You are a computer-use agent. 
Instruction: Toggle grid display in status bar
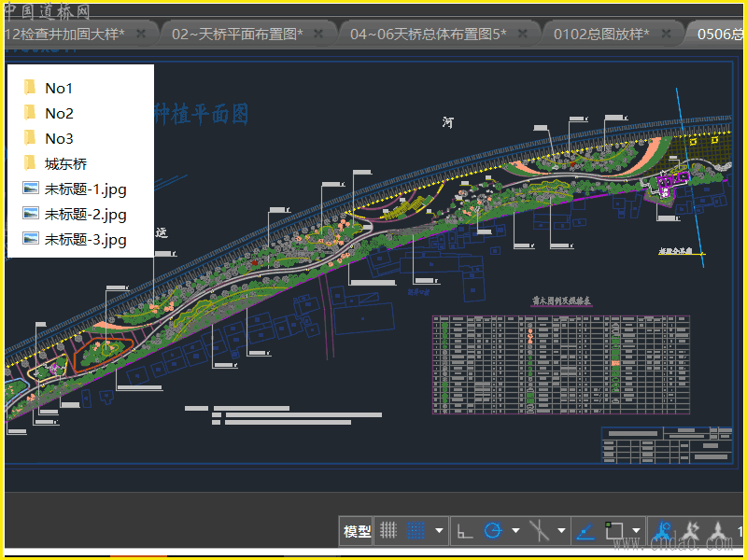click(x=388, y=531)
